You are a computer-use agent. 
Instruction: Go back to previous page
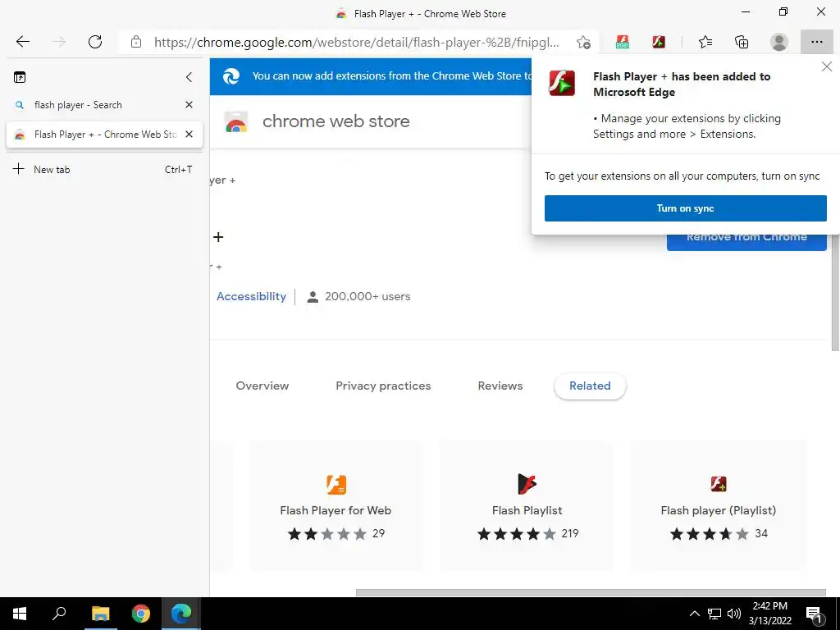pyautogui.click(x=22, y=42)
